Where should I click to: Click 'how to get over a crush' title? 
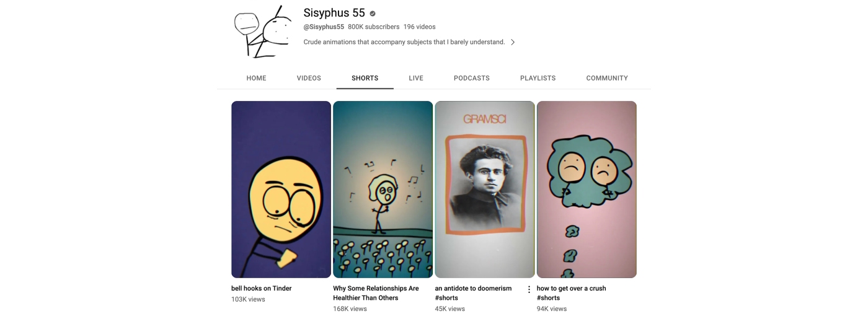[x=571, y=289]
